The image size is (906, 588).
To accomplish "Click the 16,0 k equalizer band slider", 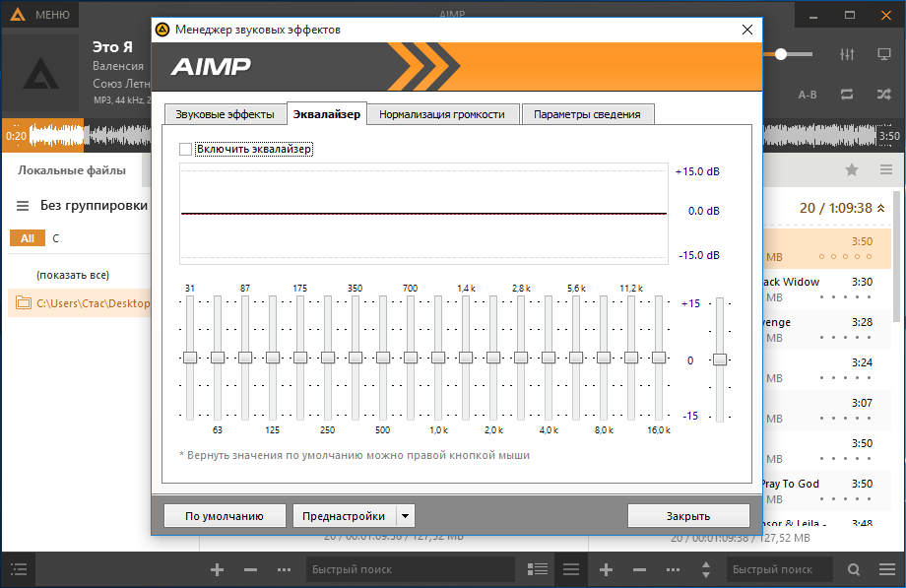I will coord(659,358).
